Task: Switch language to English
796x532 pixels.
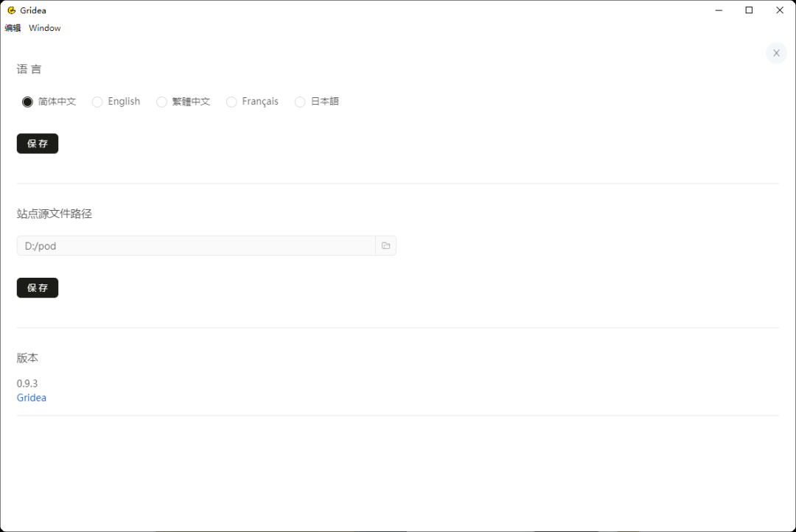Action: click(97, 102)
